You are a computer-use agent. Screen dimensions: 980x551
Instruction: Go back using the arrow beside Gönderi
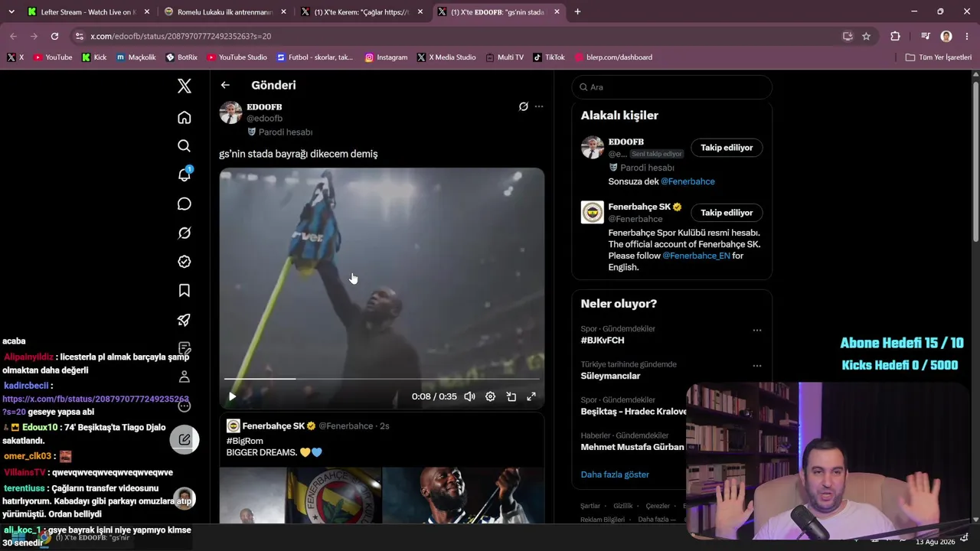pyautogui.click(x=225, y=86)
